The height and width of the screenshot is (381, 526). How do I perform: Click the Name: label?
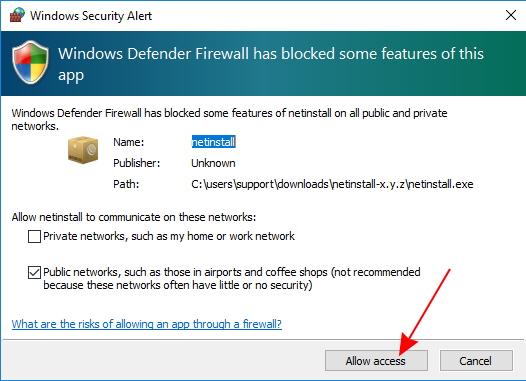coord(128,142)
